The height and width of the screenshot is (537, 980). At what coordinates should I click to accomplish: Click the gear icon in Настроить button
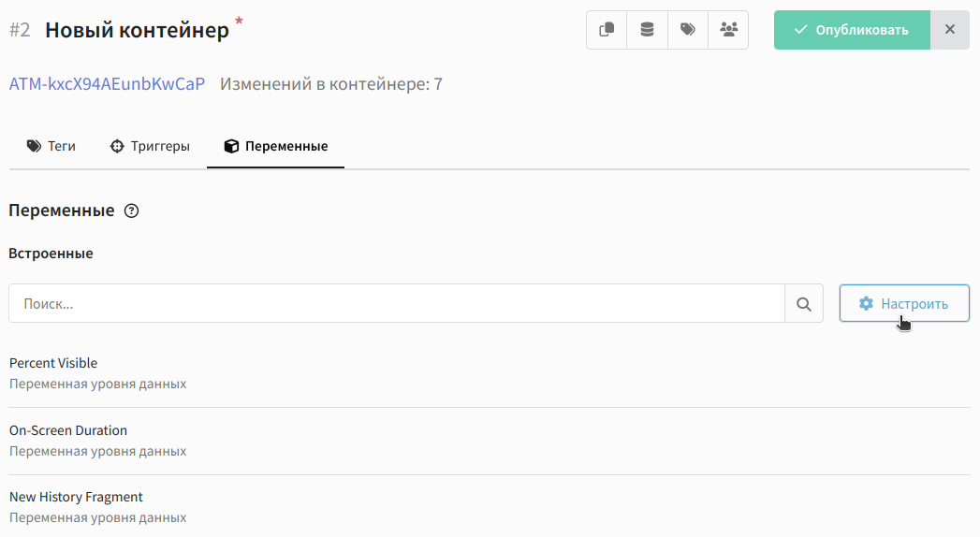click(866, 303)
